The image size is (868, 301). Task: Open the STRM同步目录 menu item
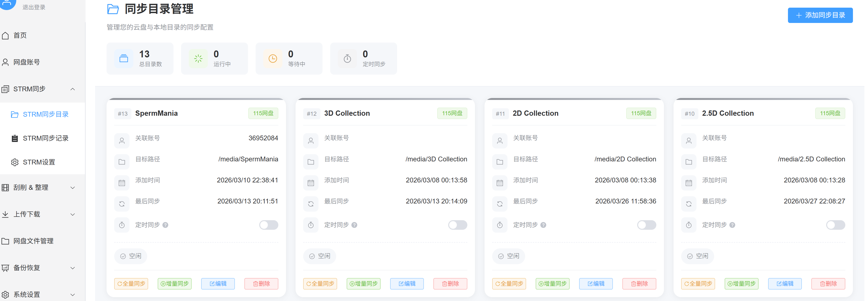point(45,115)
